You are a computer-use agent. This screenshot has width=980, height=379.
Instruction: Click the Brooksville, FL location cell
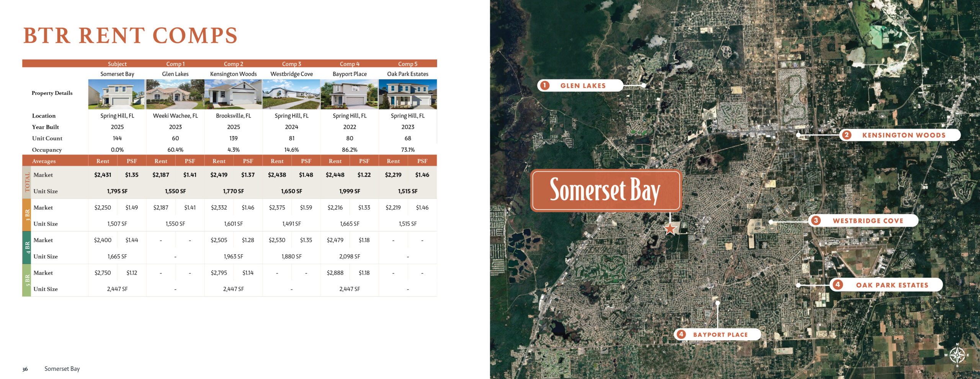234,116
